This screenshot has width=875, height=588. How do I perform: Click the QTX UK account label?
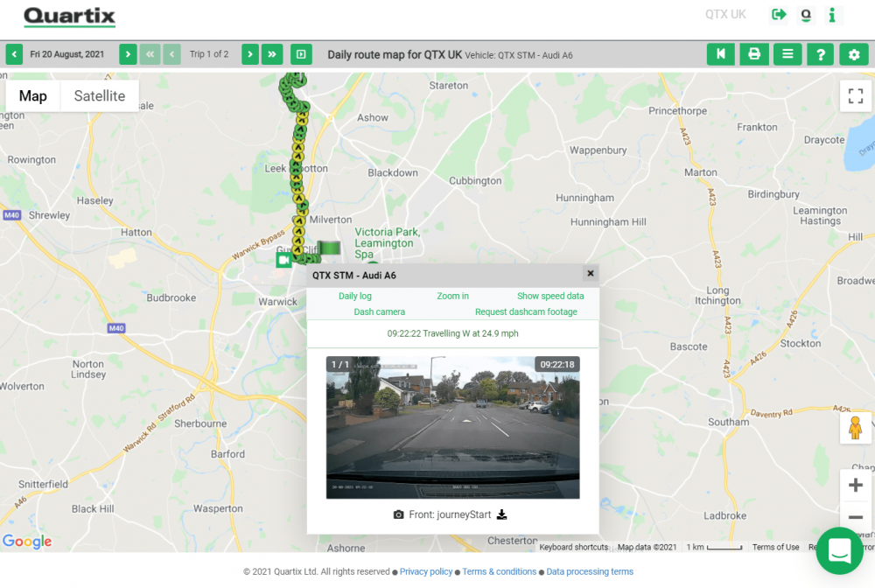(725, 15)
